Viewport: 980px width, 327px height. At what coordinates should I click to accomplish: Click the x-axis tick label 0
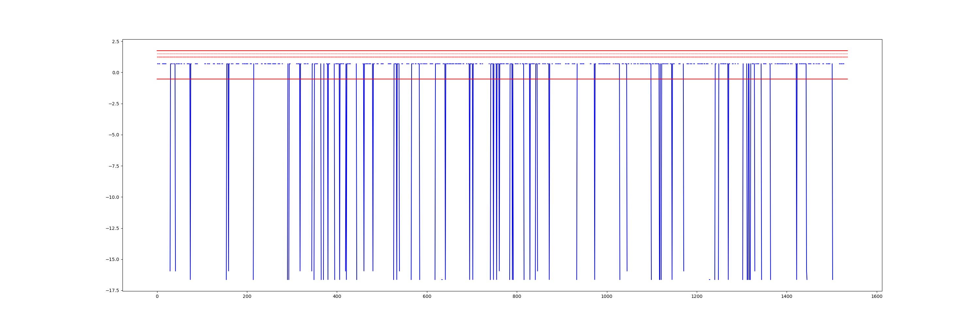157,297
